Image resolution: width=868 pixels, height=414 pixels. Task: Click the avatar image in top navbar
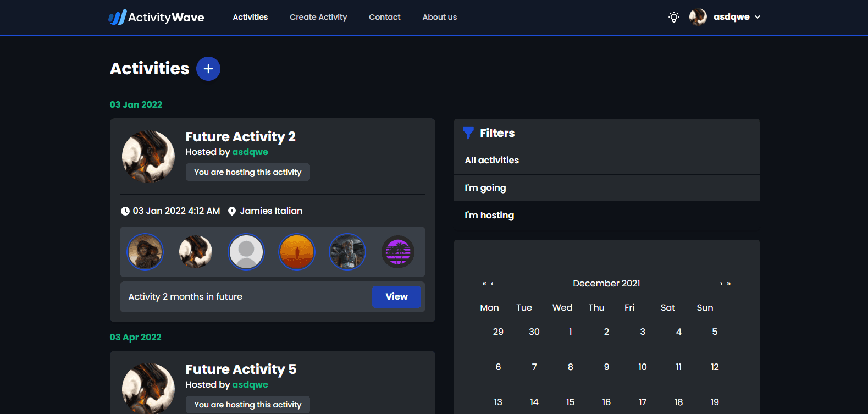tap(698, 17)
